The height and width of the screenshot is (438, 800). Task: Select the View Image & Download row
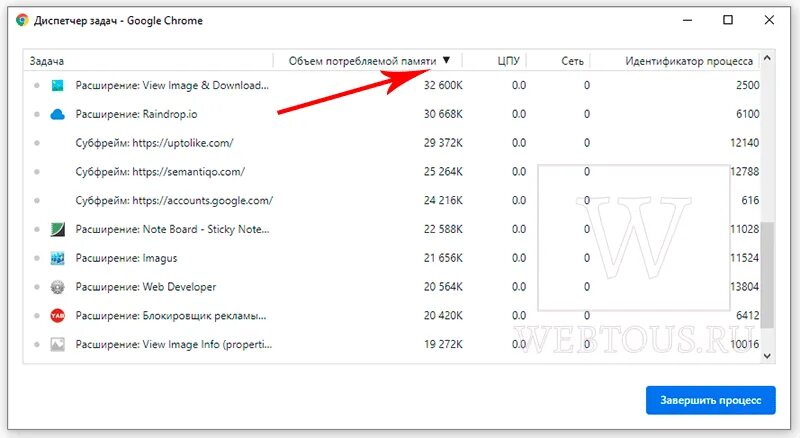pyautogui.click(x=392, y=85)
